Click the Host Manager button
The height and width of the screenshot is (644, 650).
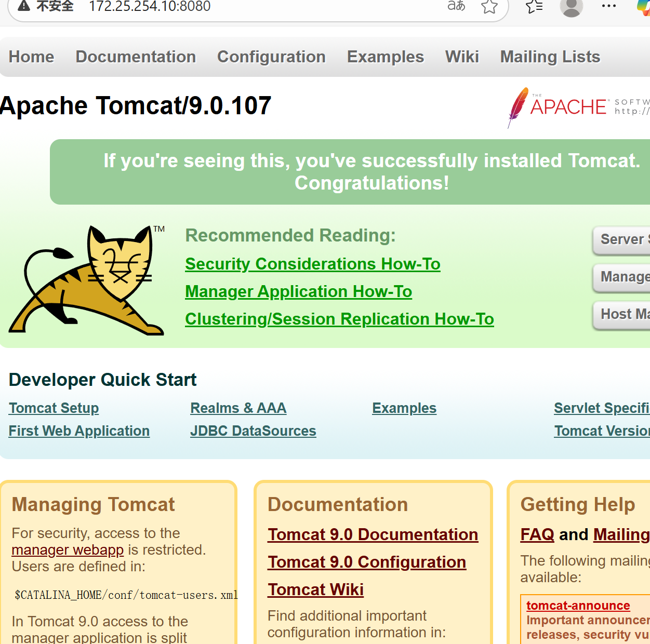click(622, 314)
